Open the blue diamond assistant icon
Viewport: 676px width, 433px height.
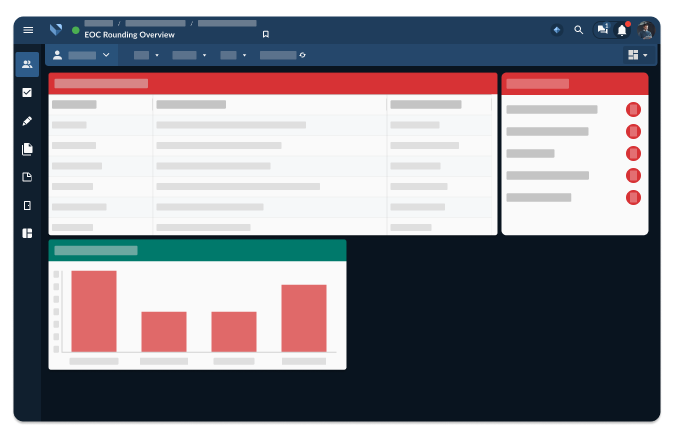click(x=557, y=30)
